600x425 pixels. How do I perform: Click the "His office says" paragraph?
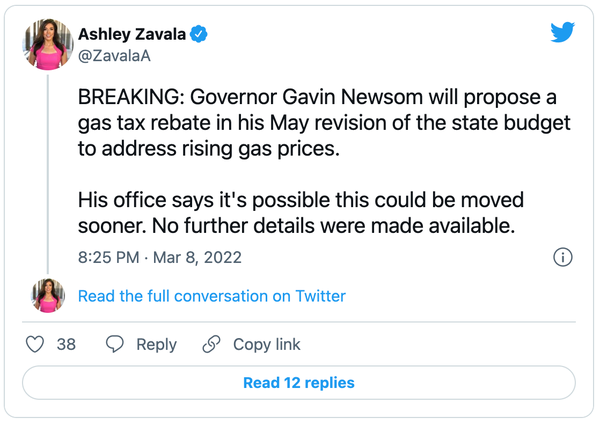coord(301,213)
